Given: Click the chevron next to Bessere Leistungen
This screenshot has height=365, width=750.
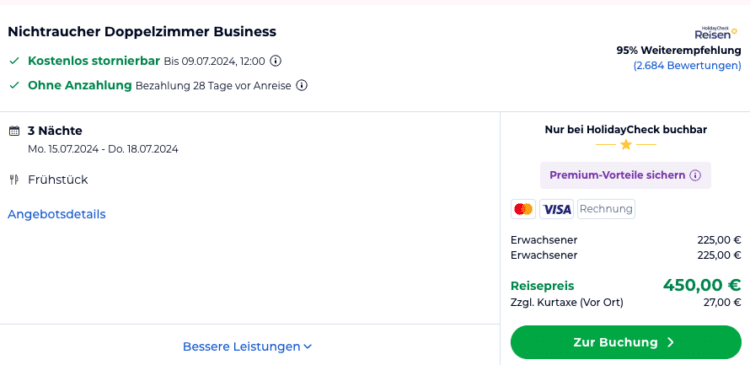Looking at the screenshot, I should (308, 347).
